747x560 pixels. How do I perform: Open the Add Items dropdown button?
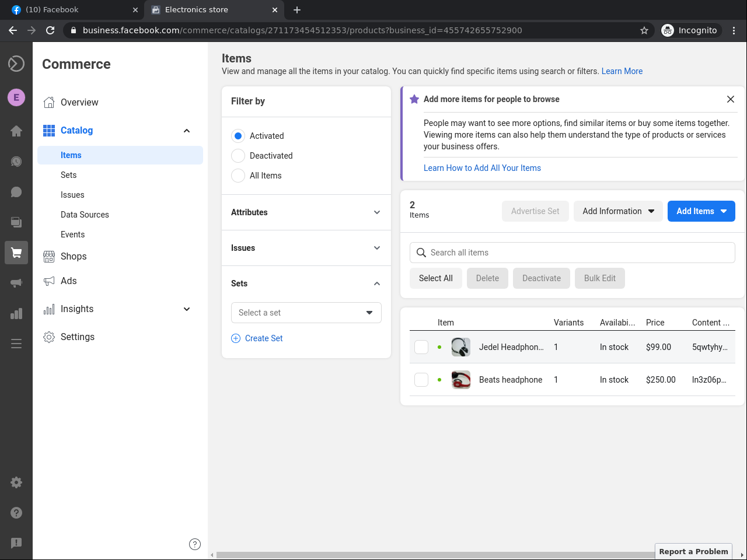[x=701, y=211]
